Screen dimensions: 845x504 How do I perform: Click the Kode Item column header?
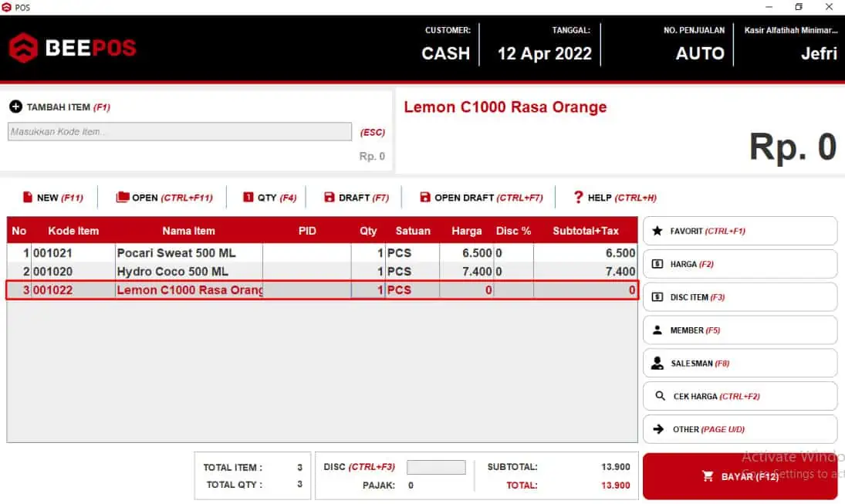73,231
